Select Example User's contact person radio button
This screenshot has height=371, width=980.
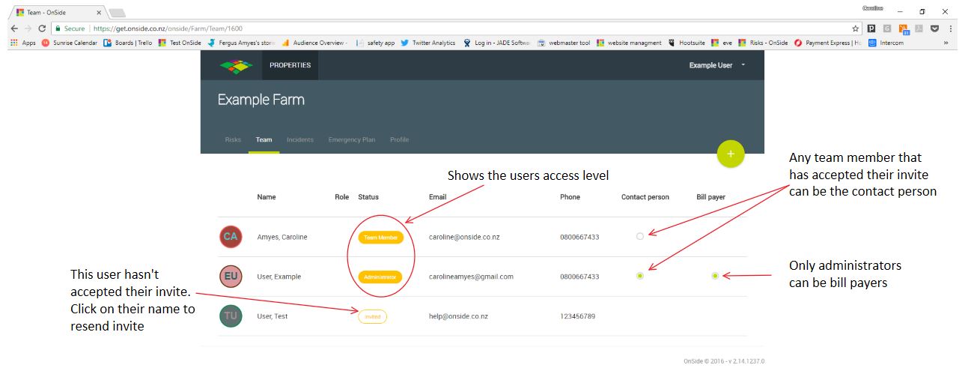click(639, 277)
